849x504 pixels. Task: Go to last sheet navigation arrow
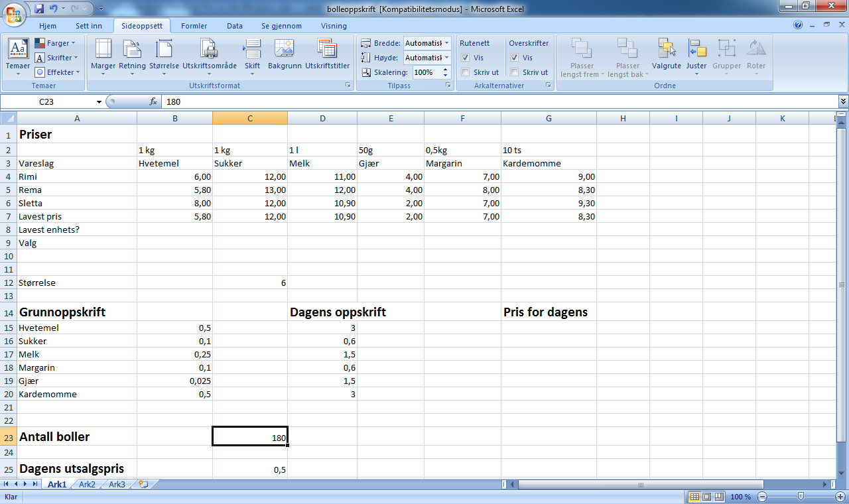click(36, 485)
